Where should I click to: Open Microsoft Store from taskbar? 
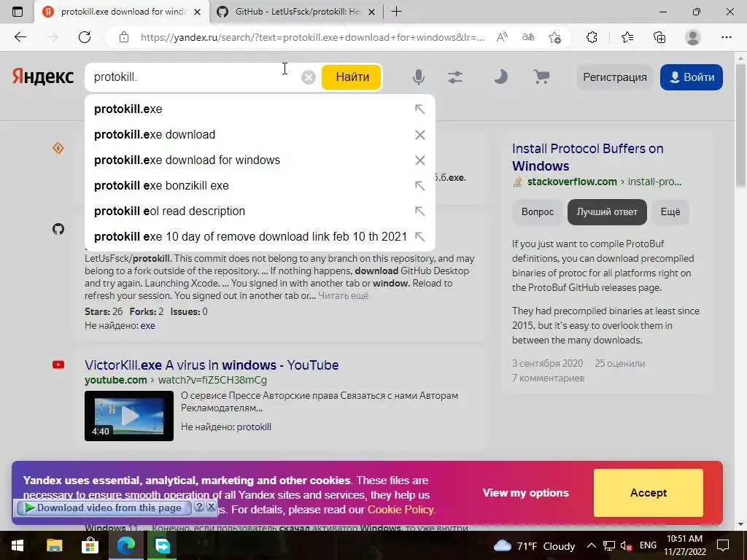(x=90, y=545)
